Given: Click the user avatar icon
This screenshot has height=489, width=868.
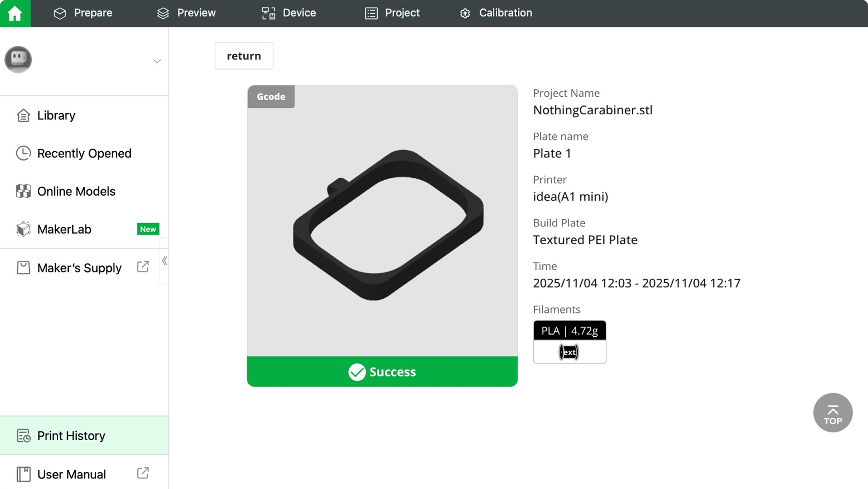Looking at the screenshot, I should point(18,59).
